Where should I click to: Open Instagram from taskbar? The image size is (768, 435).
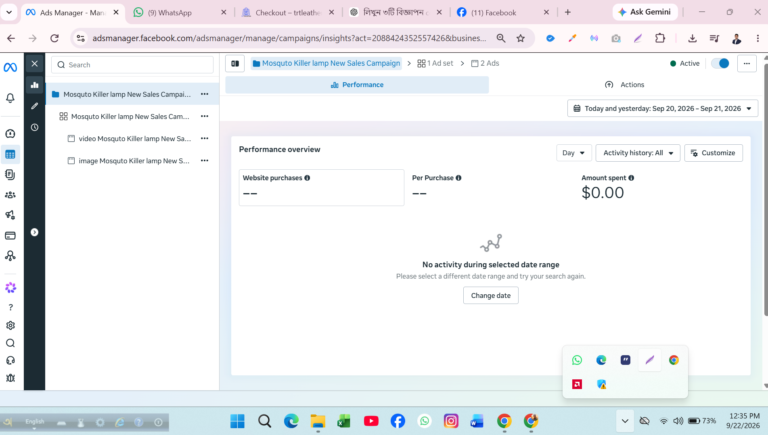(451, 421)
